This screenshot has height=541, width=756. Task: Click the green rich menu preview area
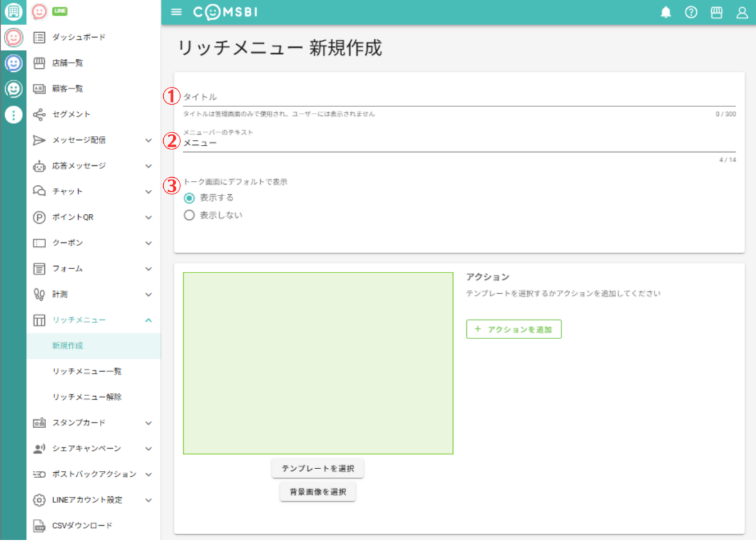318,363
